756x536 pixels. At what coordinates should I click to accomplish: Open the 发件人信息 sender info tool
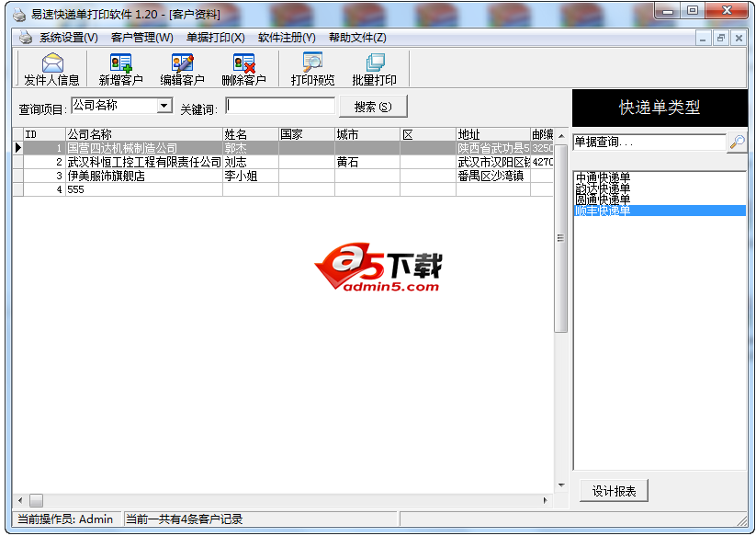[x=51, y=69]
